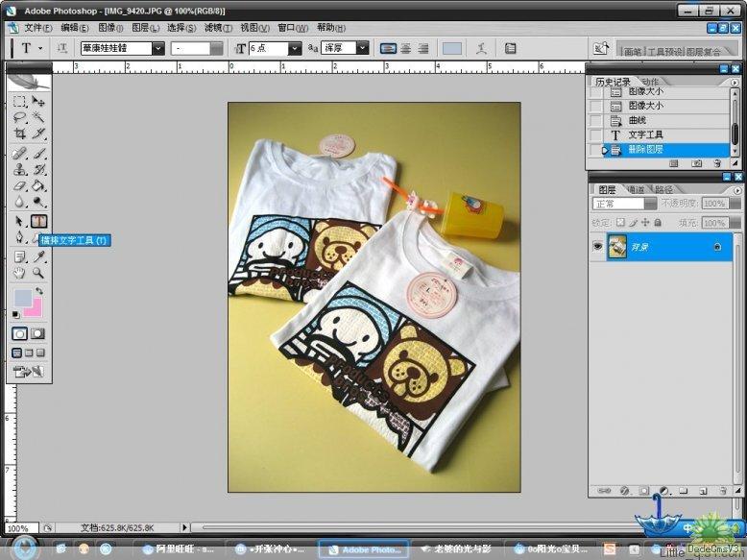Open History panel flyout menu arrow
747x560 pixels.
click(x=735, y=82)
